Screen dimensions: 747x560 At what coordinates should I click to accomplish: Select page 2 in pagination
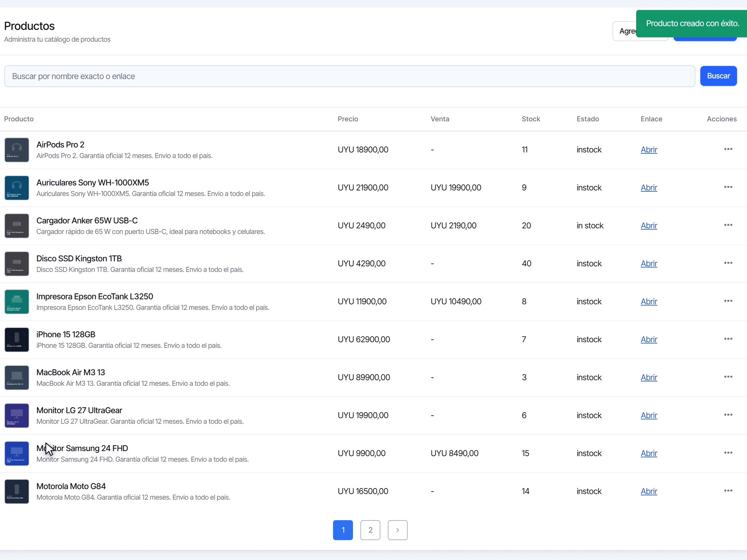click(x=370, y=530)
